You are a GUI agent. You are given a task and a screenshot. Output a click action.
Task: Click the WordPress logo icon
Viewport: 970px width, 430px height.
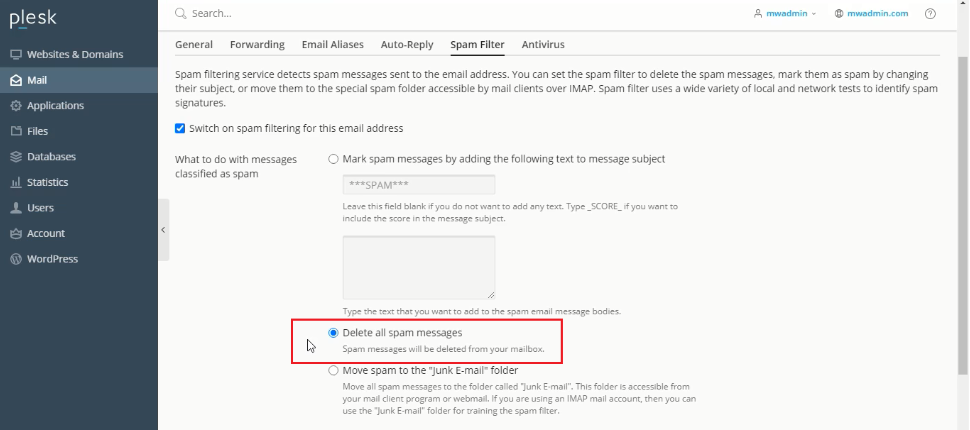click(16, 259)
